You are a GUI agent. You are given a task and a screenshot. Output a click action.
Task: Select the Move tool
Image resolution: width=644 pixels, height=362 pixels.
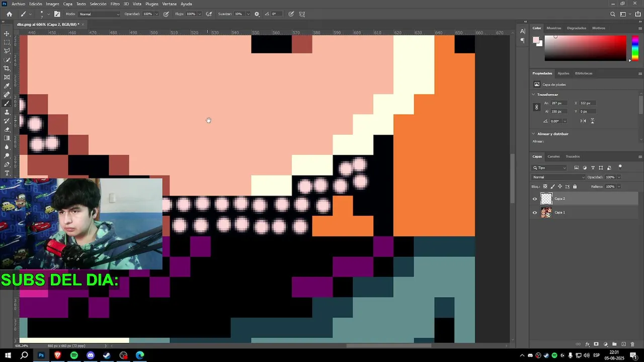pos(7,34)
